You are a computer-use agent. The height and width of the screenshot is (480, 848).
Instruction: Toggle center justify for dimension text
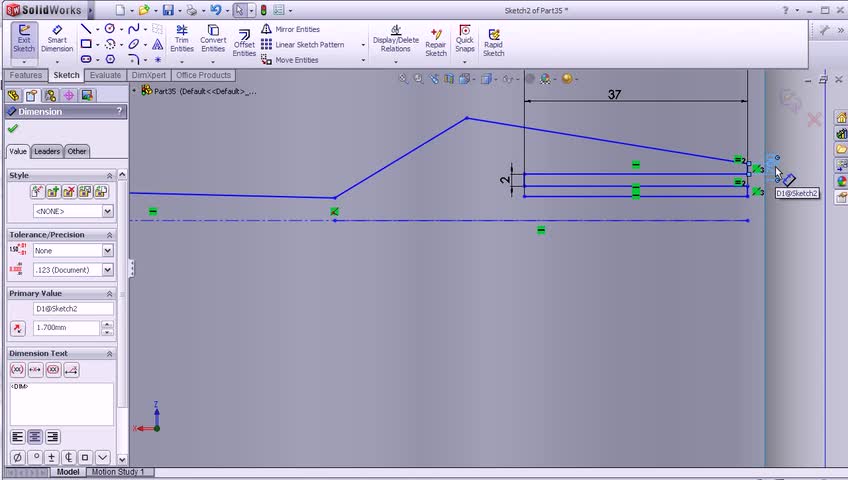pos(35,437)
